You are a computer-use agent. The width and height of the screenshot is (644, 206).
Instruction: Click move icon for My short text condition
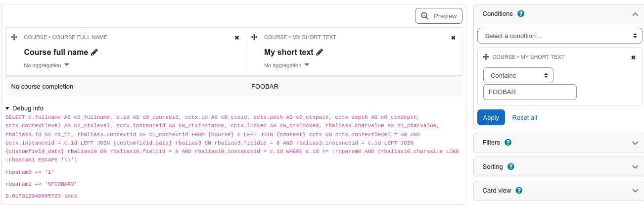[486, 57]
